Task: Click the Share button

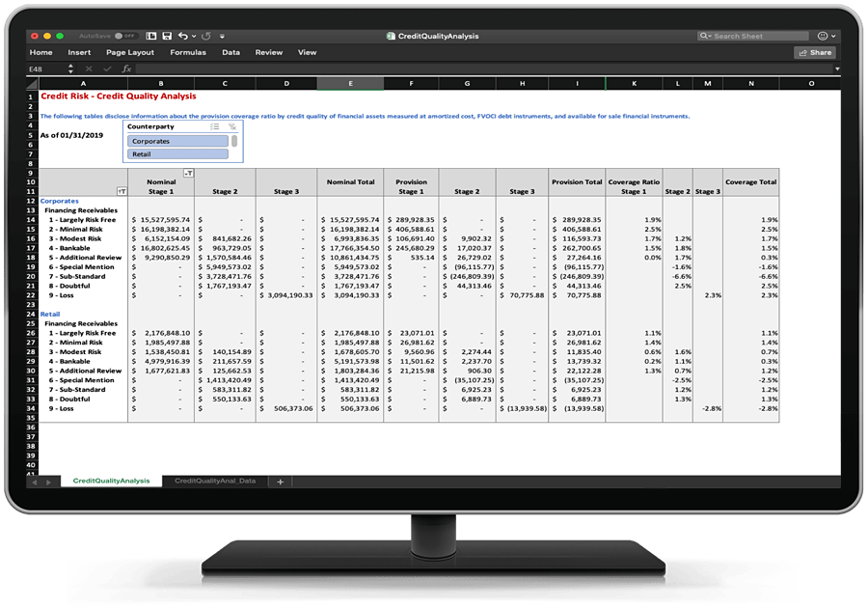Action: pyautogui.click(x=815, y=53)
